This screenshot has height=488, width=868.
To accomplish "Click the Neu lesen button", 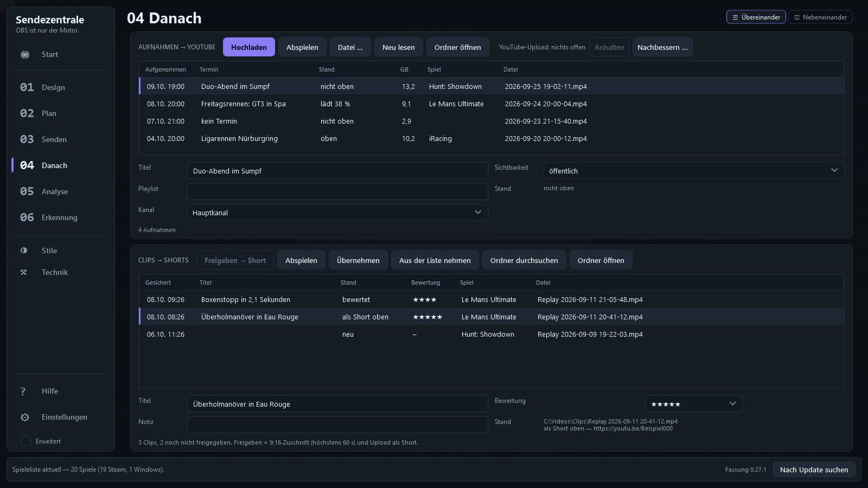I will [x=398, y=47].
